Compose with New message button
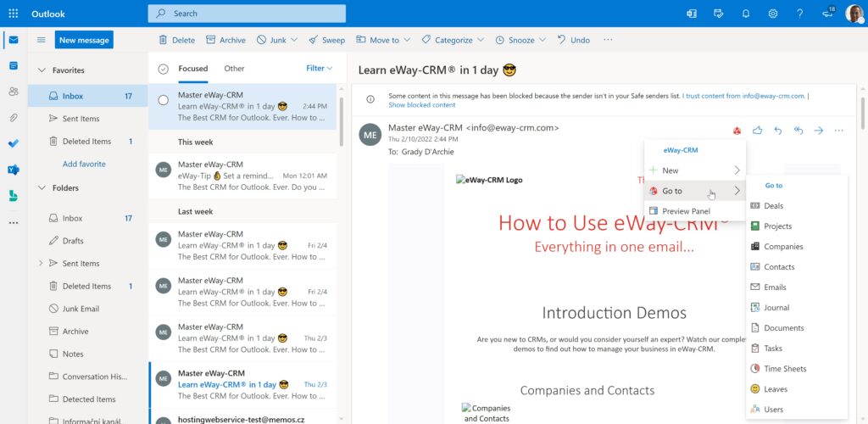868x424 pixels. tap(84, 40)
